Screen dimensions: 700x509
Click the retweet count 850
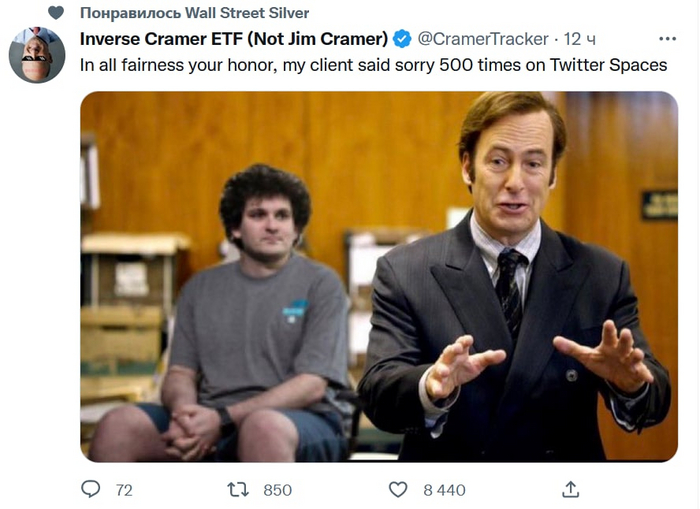277,490
